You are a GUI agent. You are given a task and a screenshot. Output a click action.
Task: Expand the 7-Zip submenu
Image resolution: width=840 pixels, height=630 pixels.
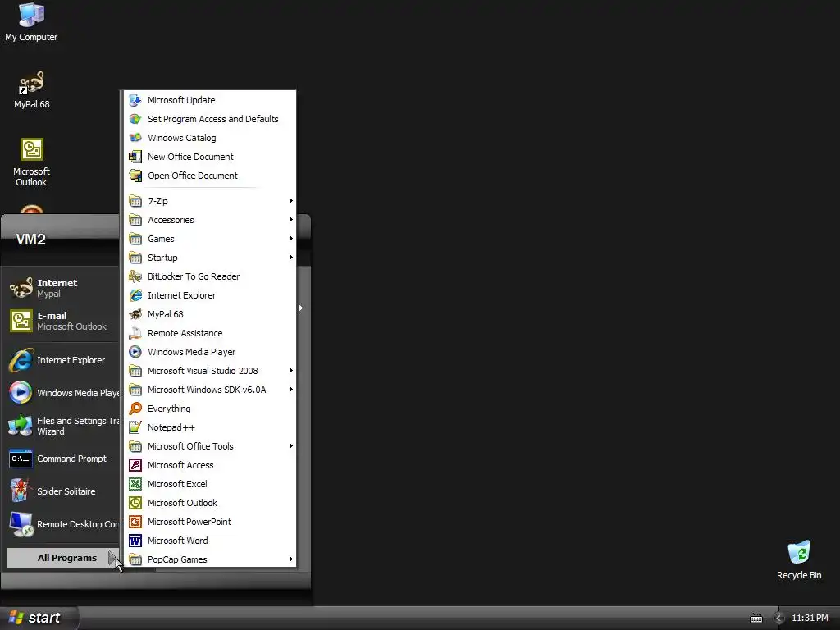pyautogui.click(x=210, y=201)
